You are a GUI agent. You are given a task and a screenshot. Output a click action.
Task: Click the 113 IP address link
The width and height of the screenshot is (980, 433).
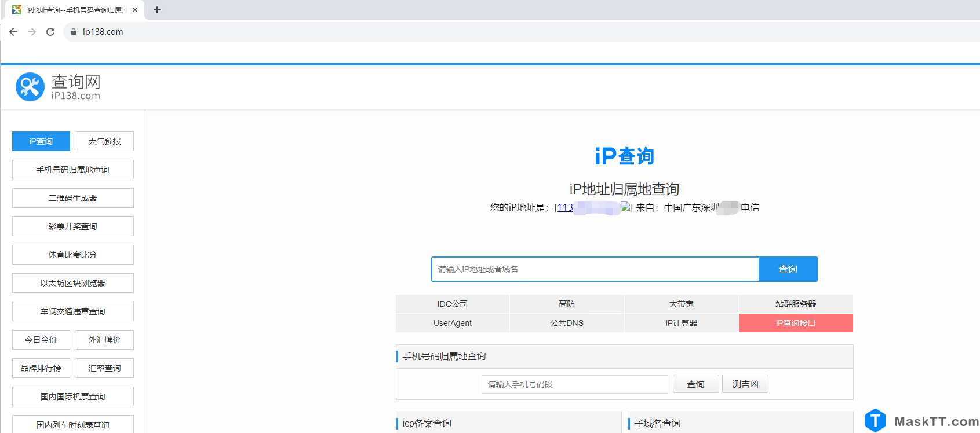point(566,207)
